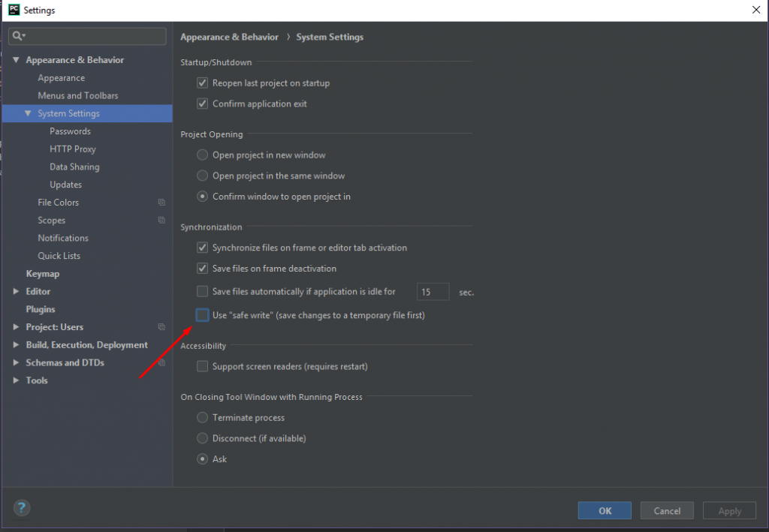769x532 pixels.
Task: Click the help question mark icon
Action: [22, 508]
